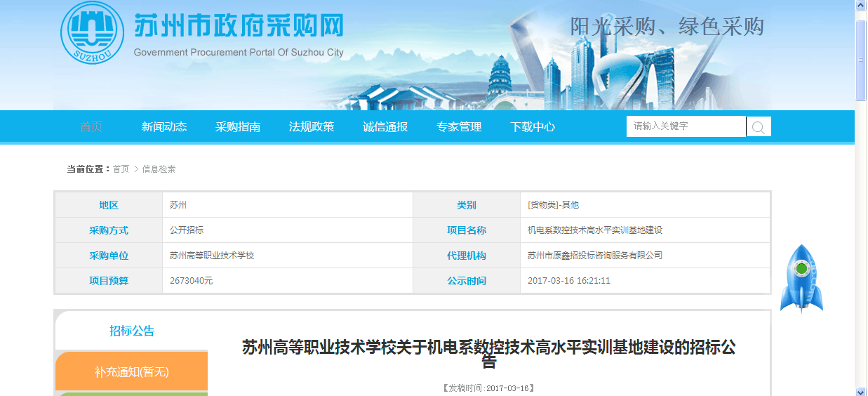
Task: Click the 苏州高等职业技术学校 value cell
Action: 288,256
